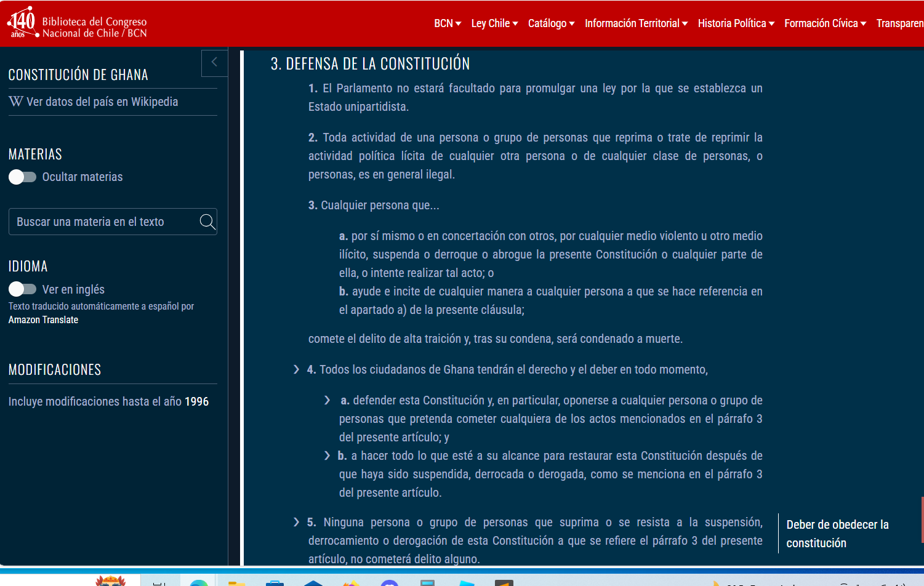Click the Materias sidebar heading
The width and height of the screenshot is (924, 586).
(35, 154)
